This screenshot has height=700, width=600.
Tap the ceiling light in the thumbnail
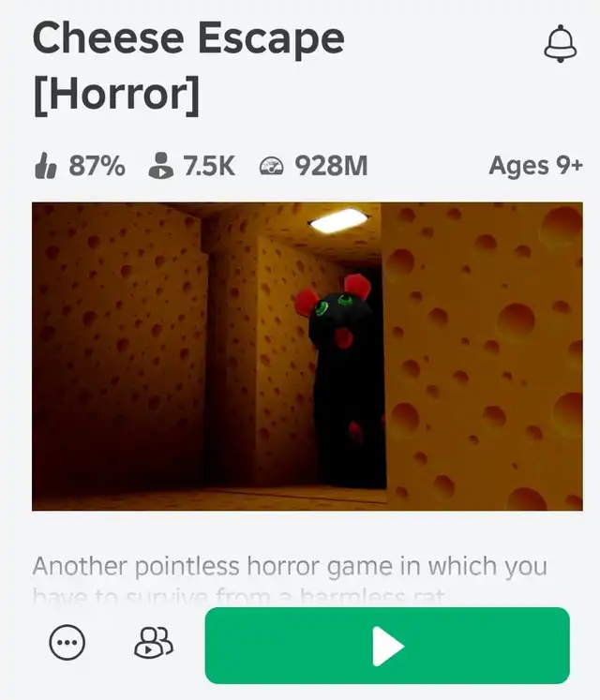(x=338, y=220)
